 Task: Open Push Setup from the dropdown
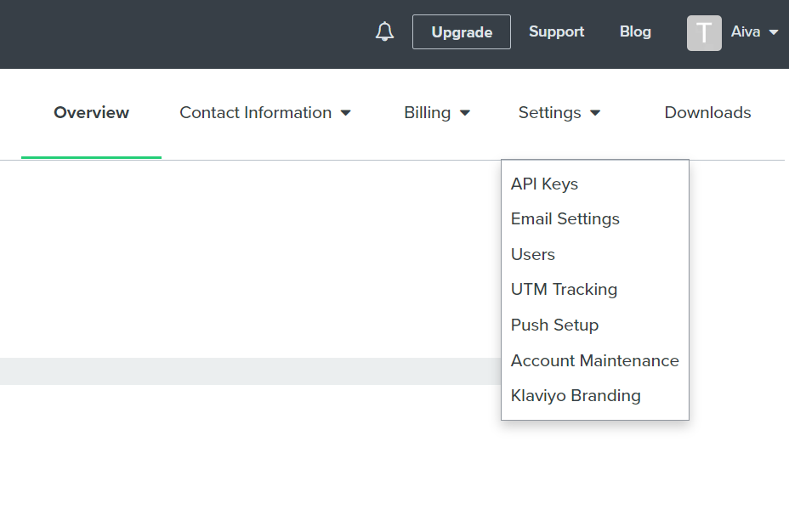554,325
